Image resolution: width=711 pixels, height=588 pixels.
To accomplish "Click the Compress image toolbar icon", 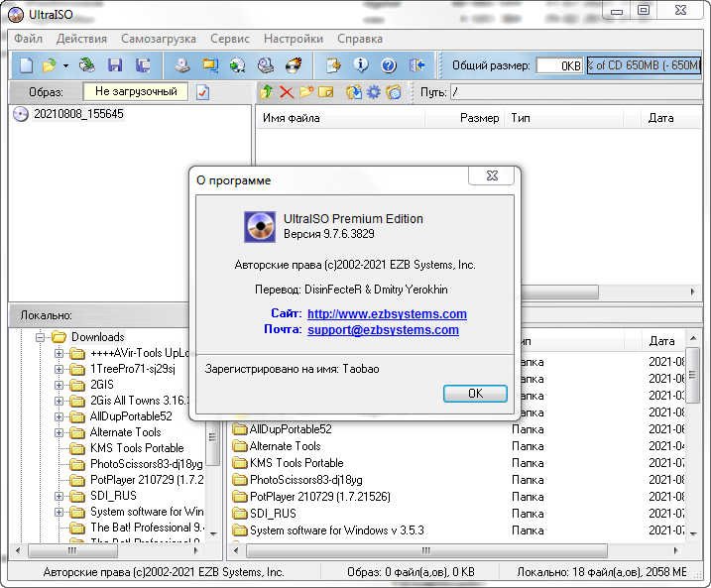I will (x=210, y=65).
